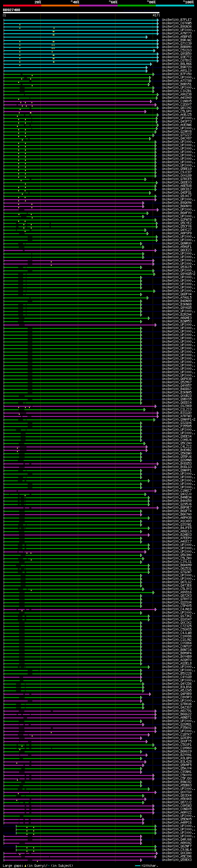Click the magenta alignment bar for C1N805
The image size is (197, 868).
coord(78,101)
